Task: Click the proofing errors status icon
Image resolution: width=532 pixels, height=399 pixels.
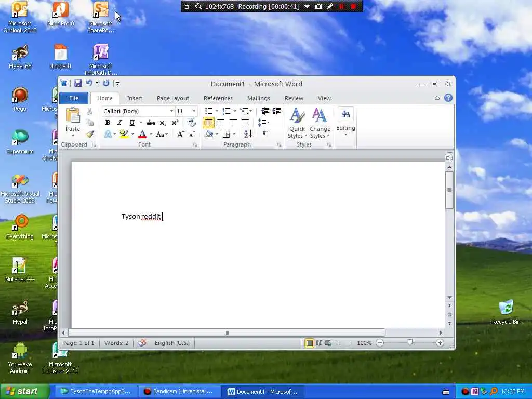Action: (x=142, y=343)
